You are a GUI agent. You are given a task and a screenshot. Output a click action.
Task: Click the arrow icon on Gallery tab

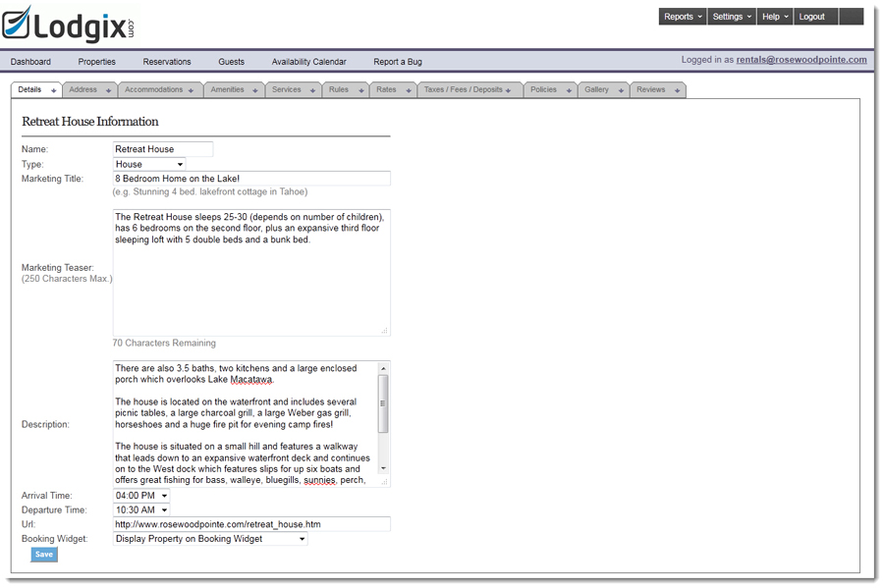click(621, 90)
